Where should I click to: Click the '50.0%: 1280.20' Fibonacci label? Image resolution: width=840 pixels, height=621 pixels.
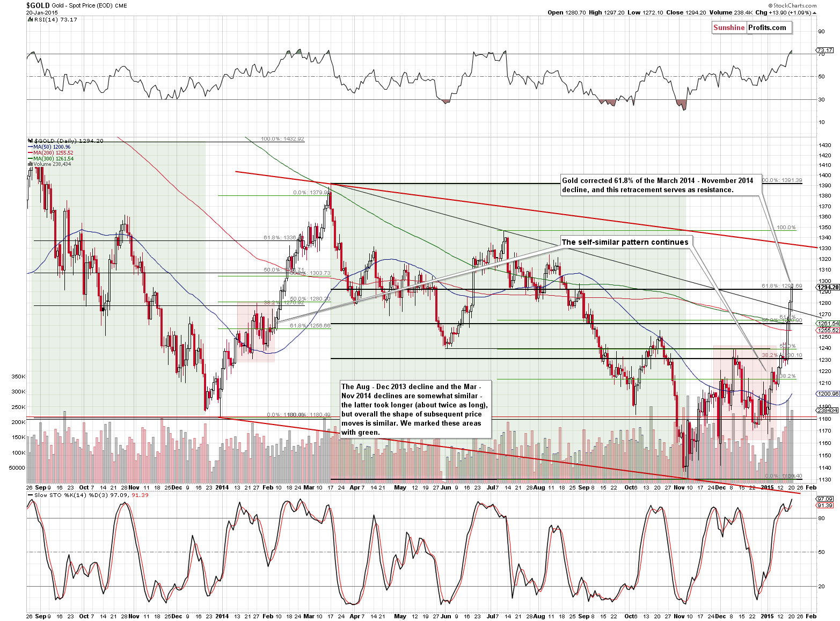coord(310,299)
